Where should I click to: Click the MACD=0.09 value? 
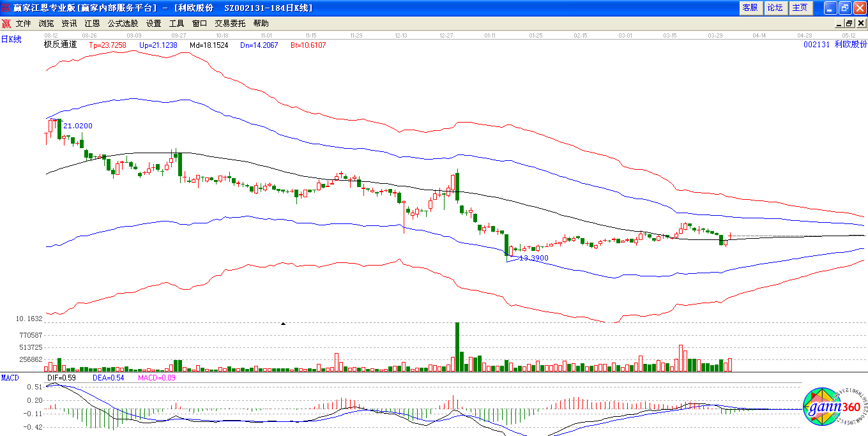point(156,378)
